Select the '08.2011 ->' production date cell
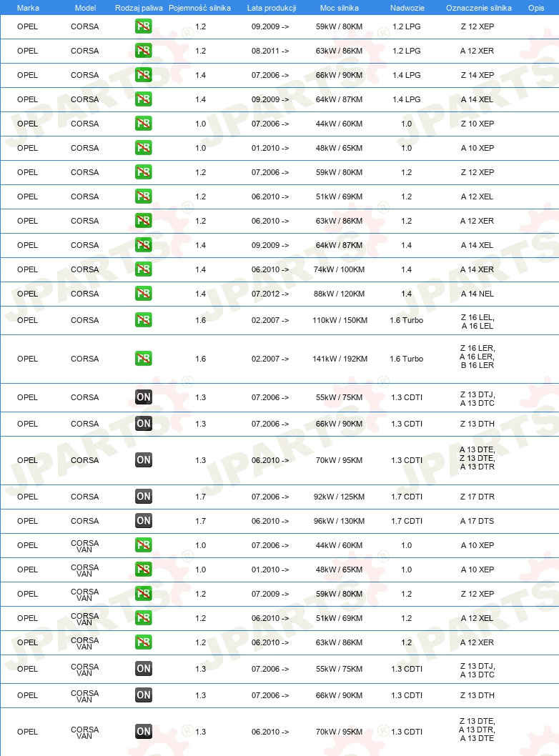Viewport: 559px width, 756px height. [270, 51]
